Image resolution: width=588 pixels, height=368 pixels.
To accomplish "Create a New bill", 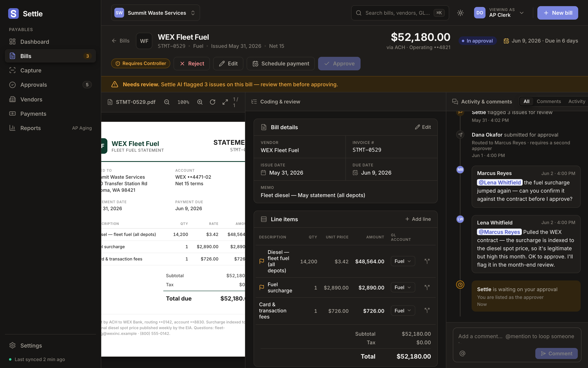I will click(x=558, y=13).
